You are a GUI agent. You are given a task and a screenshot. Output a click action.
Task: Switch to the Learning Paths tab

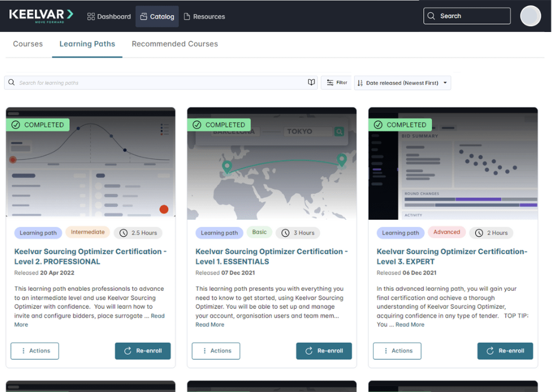[x=87, y=44]
